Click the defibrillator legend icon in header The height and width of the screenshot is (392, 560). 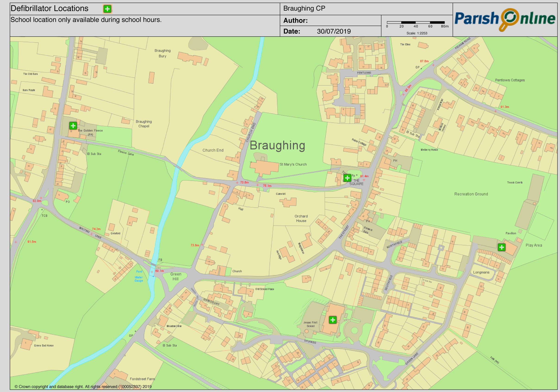tap(107, 9)
